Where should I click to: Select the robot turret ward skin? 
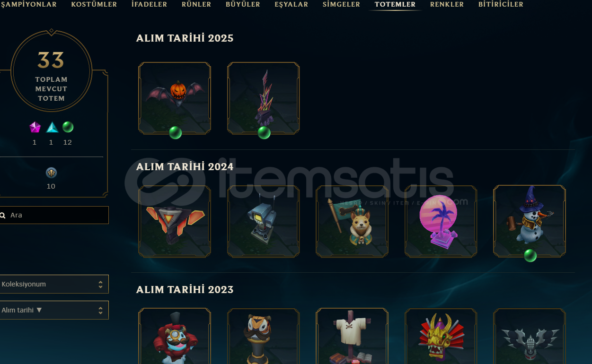tap(264, 221)
